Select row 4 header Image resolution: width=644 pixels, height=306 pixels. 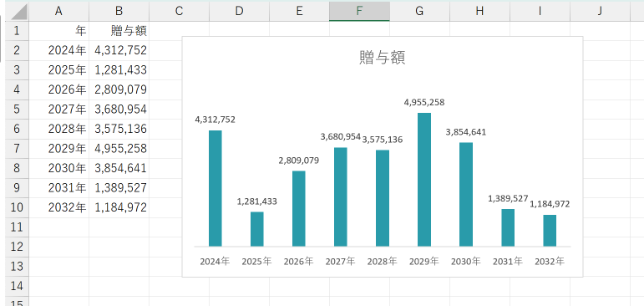click(x=18, y=89)
